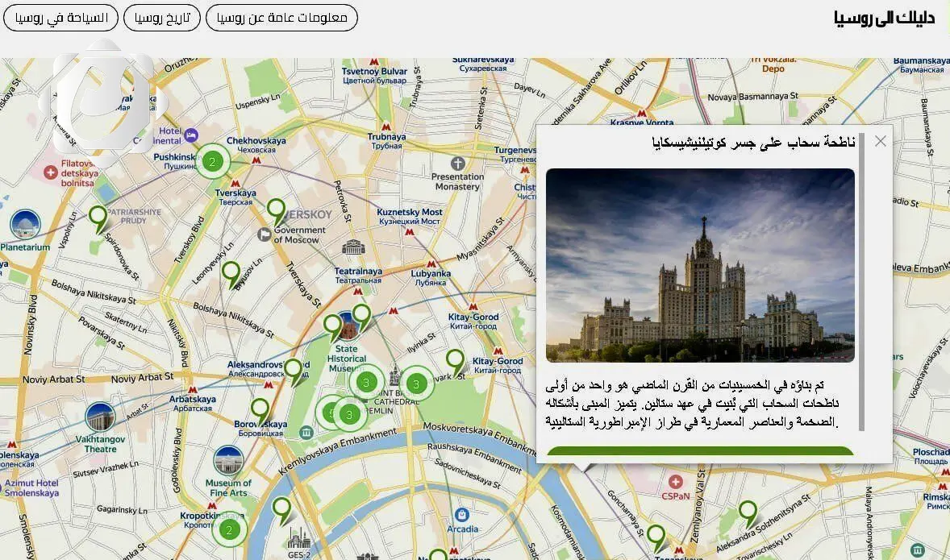
Task: Click the السياحة في روسيا button
Action: (60, 18)
